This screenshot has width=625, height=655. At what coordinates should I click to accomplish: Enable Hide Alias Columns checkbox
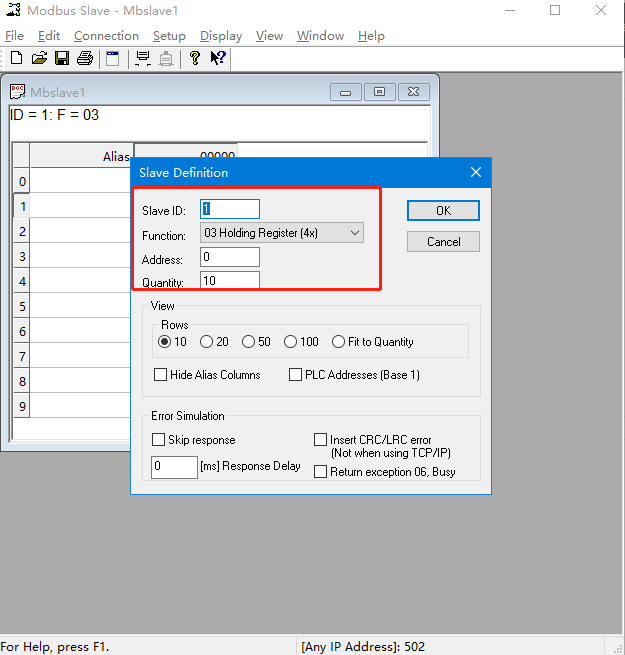(x=161, y=375)
